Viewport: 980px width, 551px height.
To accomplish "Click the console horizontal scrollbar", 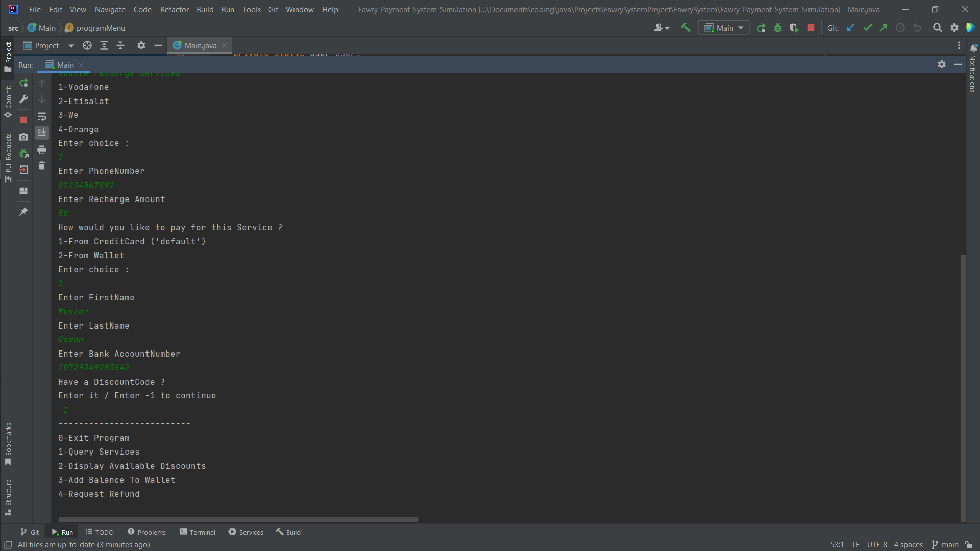I will (x=237, y=519).
